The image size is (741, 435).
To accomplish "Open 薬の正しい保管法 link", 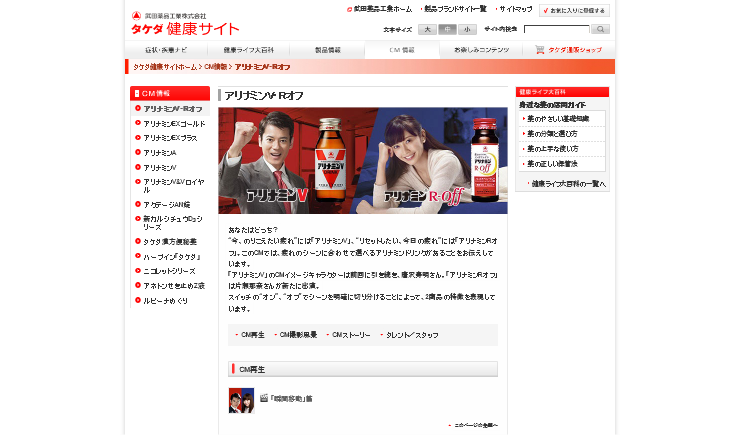I will tap(552, 164).
